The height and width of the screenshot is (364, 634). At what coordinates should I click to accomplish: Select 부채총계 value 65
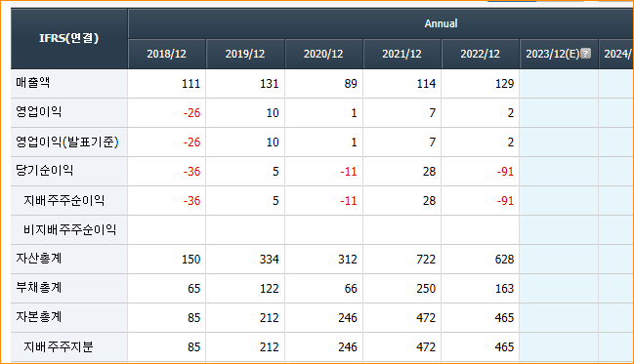193,289
